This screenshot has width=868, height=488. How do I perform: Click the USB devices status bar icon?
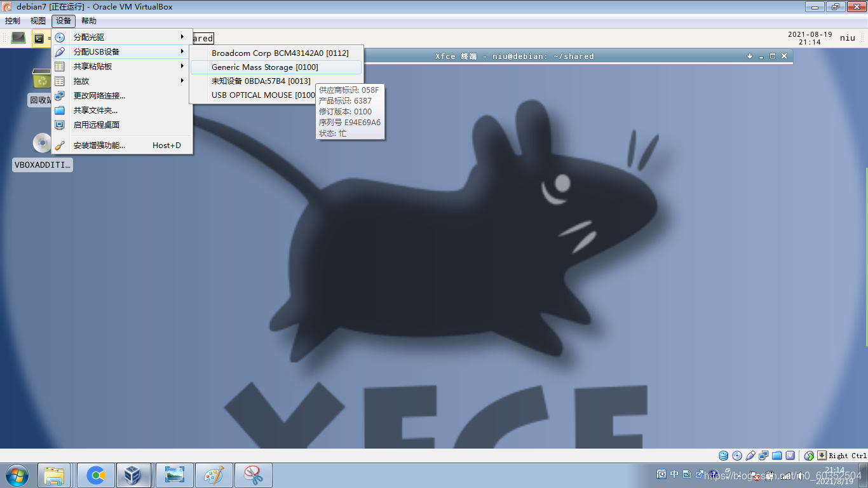pos(750,456)
